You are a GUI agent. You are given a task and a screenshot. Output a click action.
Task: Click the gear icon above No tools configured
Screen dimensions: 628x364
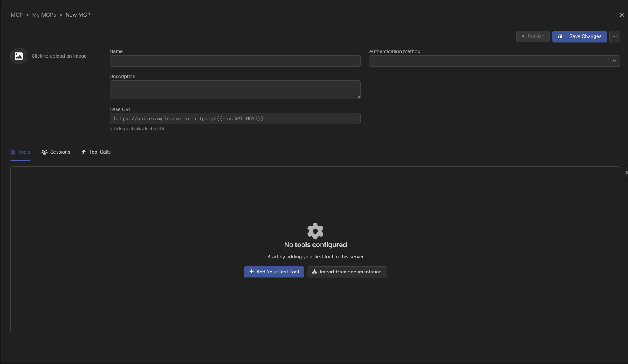point(315,231)
